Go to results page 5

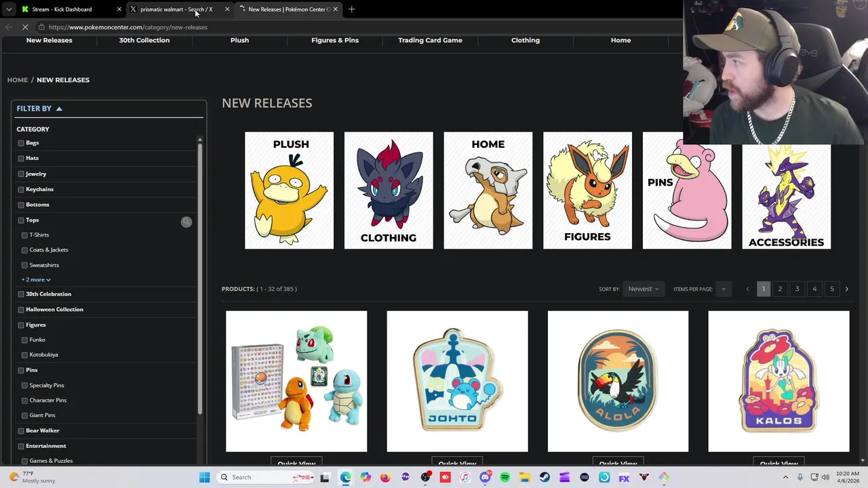[832, 289]
